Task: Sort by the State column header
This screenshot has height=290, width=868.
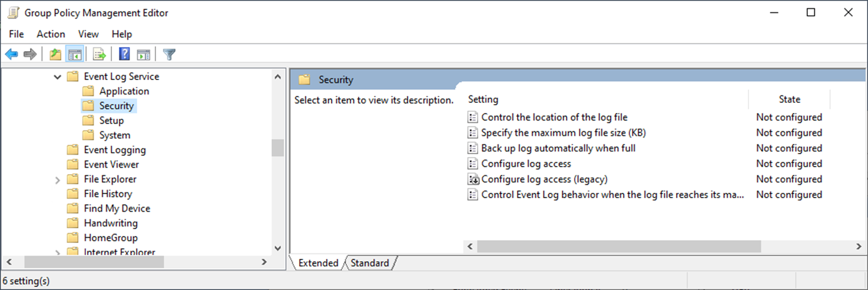Action: point(789,99)
